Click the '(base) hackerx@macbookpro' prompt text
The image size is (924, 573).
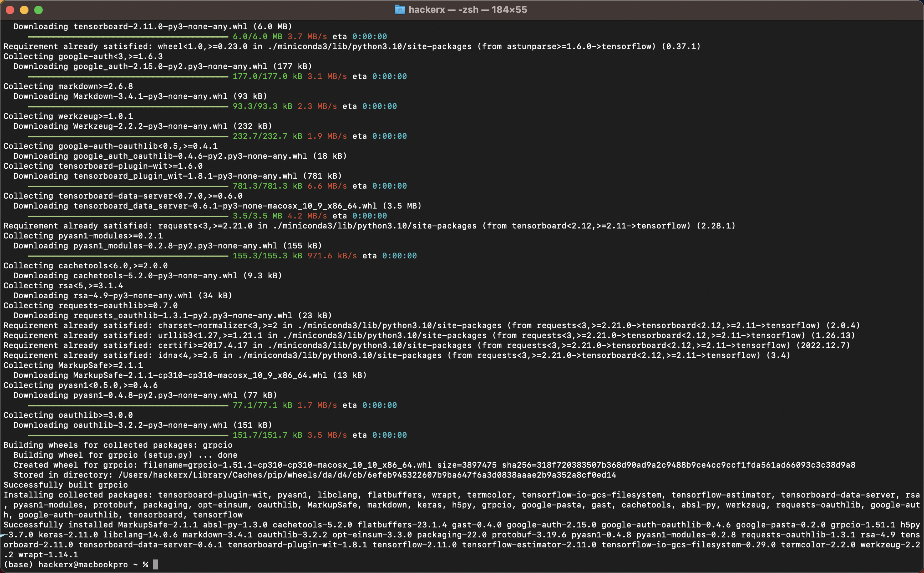point(65,565)
